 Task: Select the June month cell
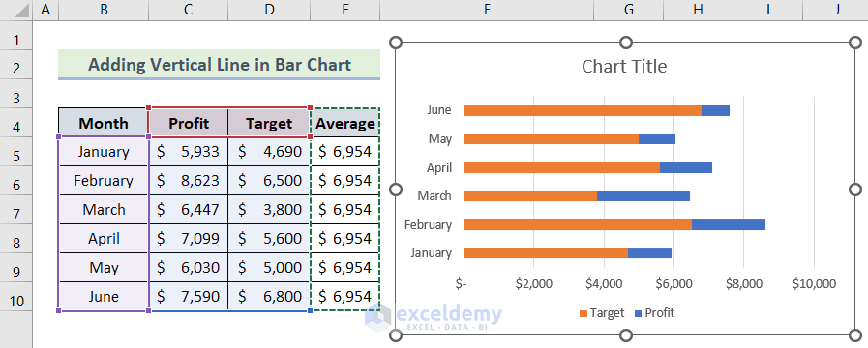(x=104, y=296)
